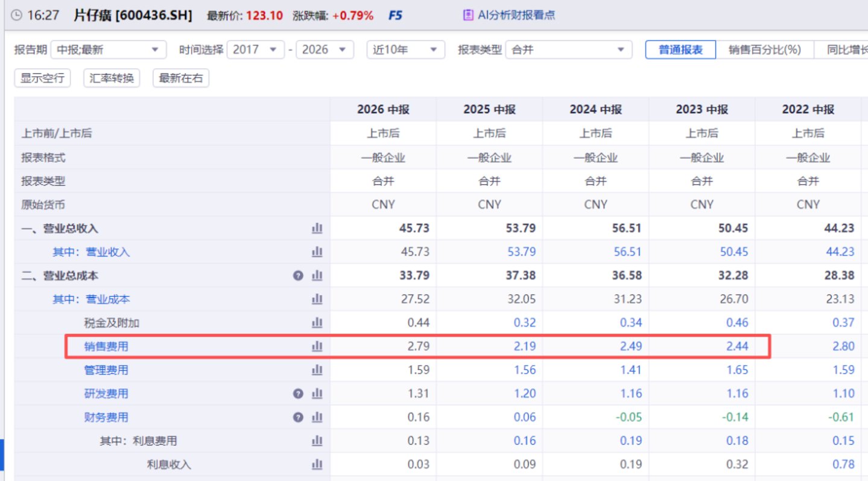
Task: Open chart icon for 其中：利息费用 row
Action: [317, 441]
